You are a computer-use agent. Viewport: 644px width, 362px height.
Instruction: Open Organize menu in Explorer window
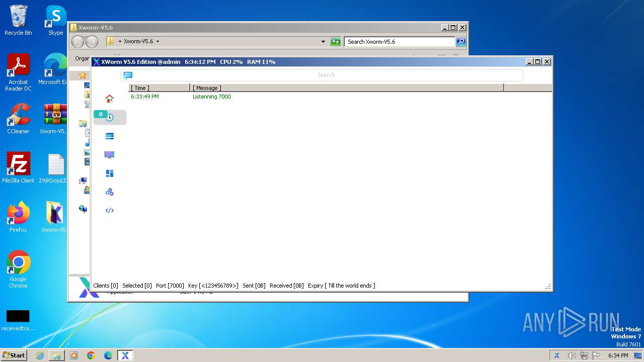click(82, 58)
